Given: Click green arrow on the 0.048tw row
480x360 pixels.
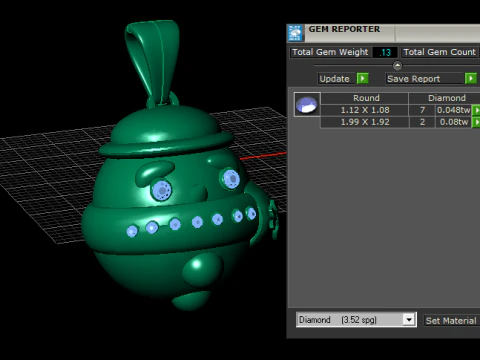Looking at the screenshot, I should [x=476, y=110].
